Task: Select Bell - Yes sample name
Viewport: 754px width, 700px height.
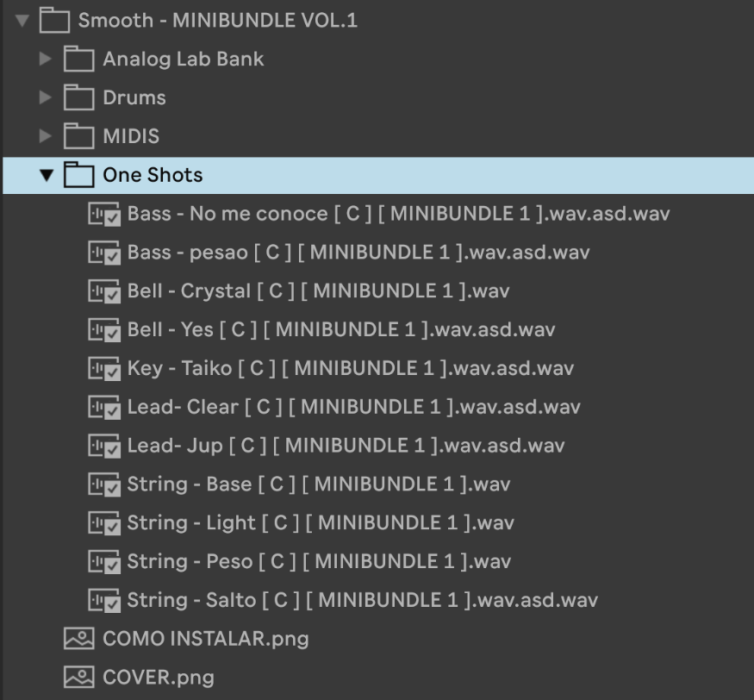Action: (341, 329)
